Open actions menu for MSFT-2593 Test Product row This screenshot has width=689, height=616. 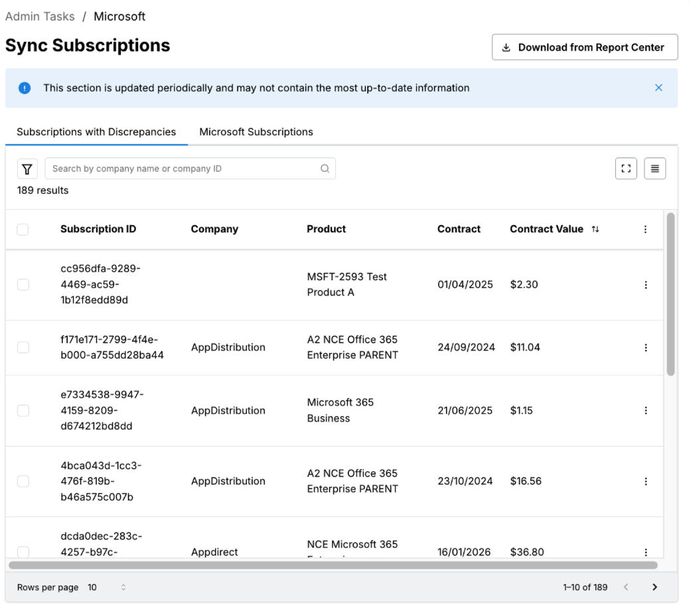[x=645, y=285]
